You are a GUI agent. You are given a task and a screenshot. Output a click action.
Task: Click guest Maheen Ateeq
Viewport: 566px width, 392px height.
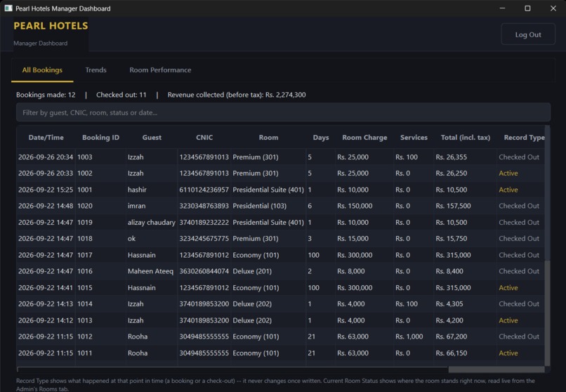pyautogui.click(x=150, y=271)
